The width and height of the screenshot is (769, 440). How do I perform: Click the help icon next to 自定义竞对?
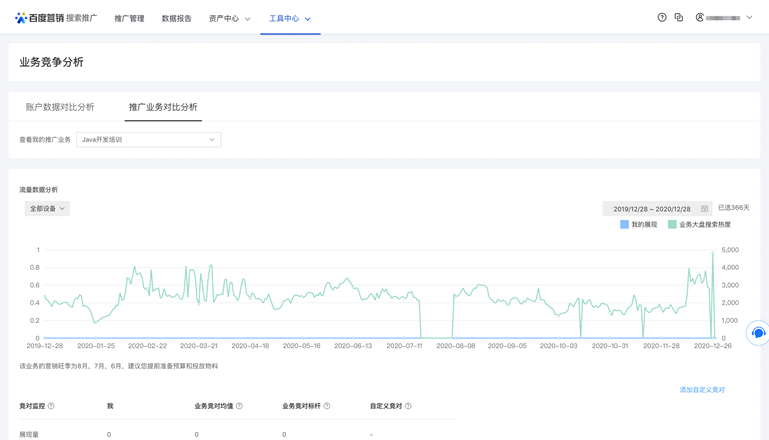tap(408, 406)
